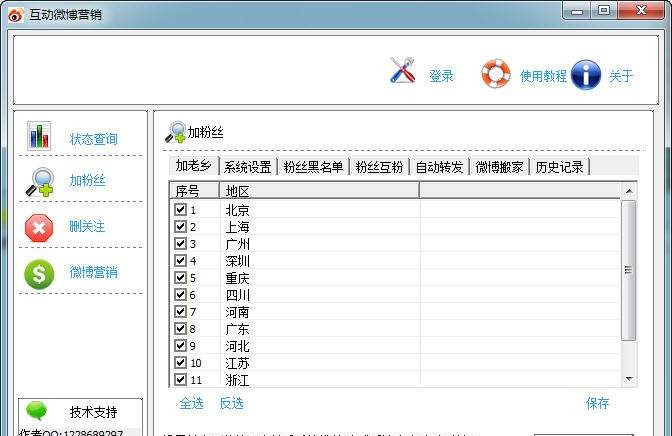
Task: Select the 河北 region text
Action: (237, 346)
